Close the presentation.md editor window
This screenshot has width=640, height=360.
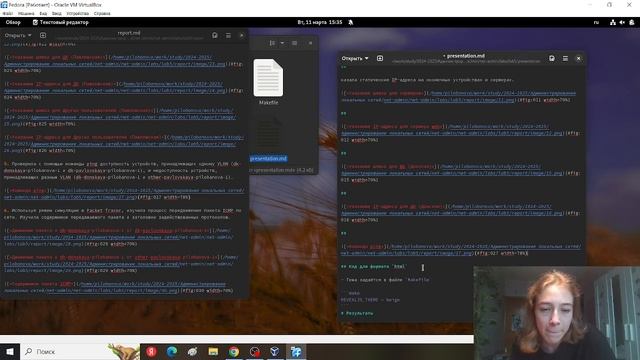578,58
